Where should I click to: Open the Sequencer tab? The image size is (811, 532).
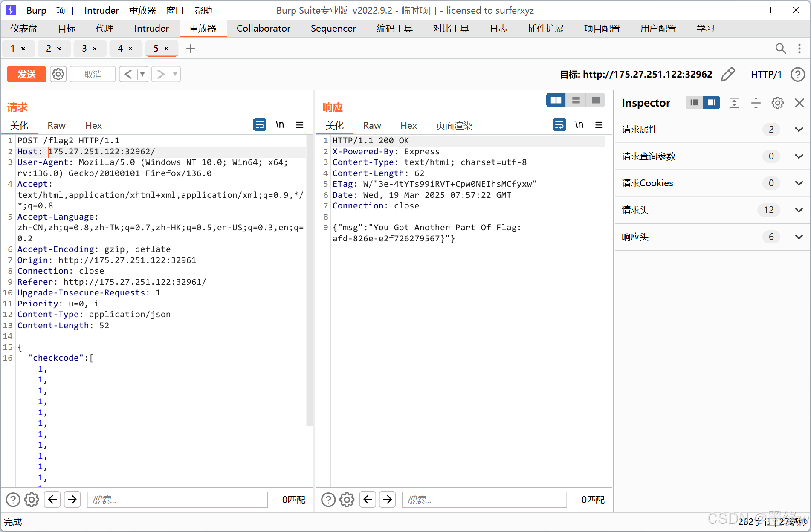(333, 28)
